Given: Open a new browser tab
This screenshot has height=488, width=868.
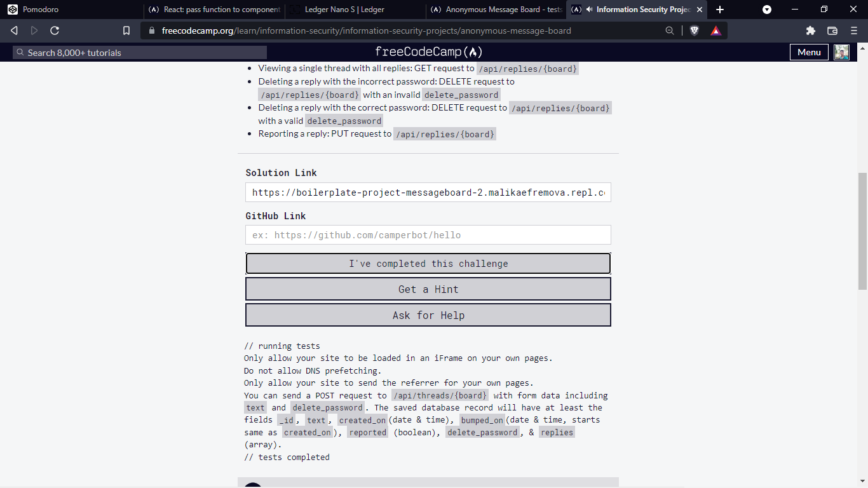Looking at the screenshot, I should click(x=720, y=10).
